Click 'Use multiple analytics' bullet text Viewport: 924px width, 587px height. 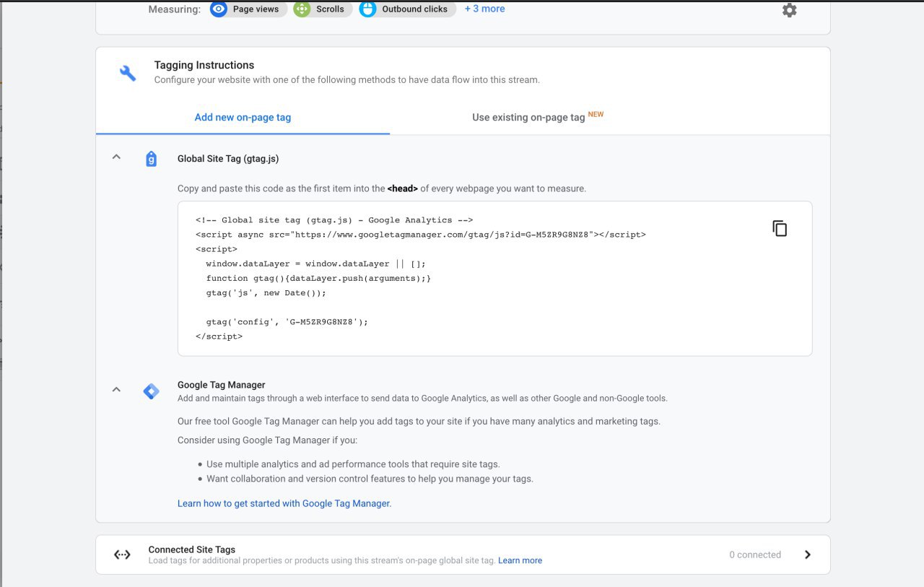(353, 464)
